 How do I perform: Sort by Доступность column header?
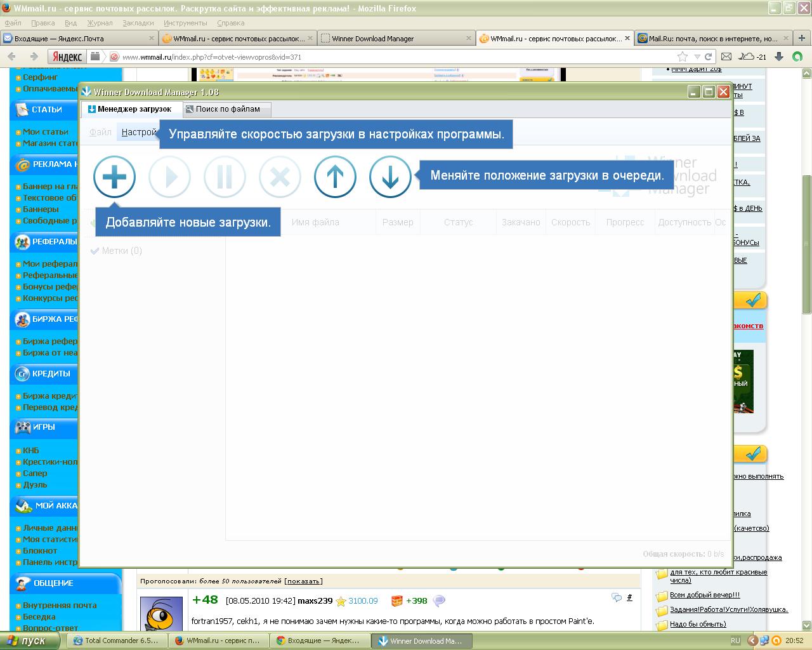click(x=684, y=222)
